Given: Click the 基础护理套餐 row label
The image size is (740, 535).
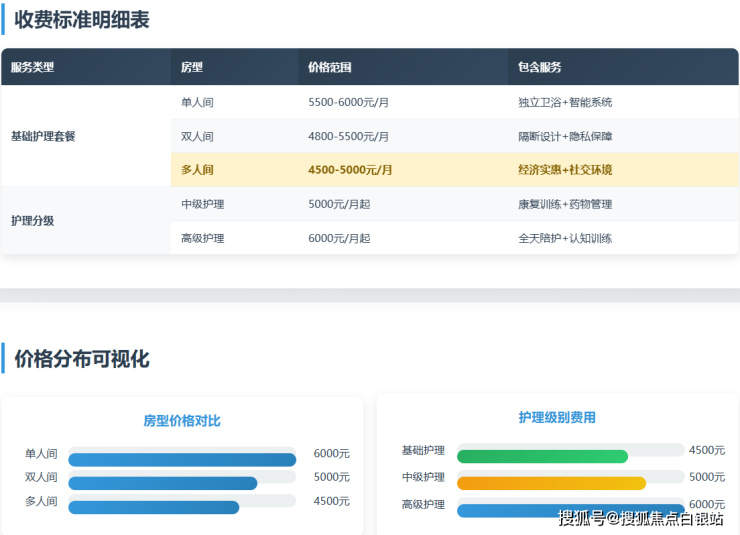Looking at the screenshot, I should tap(43, 136).
